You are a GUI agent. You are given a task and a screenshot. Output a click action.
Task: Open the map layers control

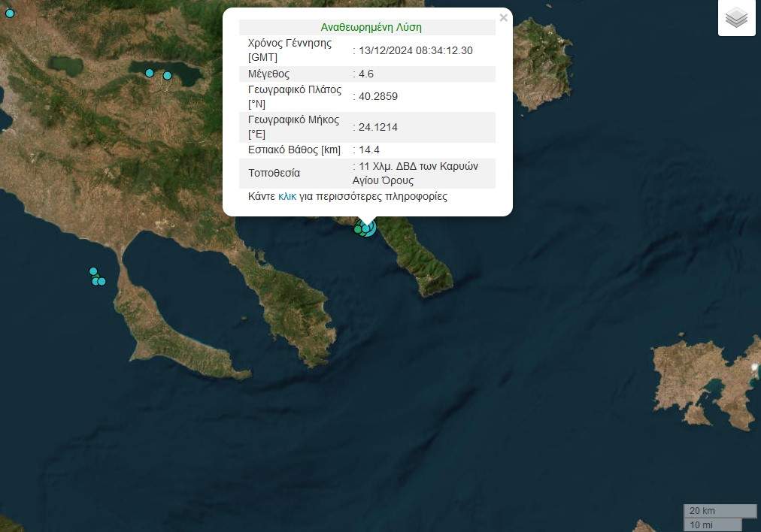pos(736,18)
